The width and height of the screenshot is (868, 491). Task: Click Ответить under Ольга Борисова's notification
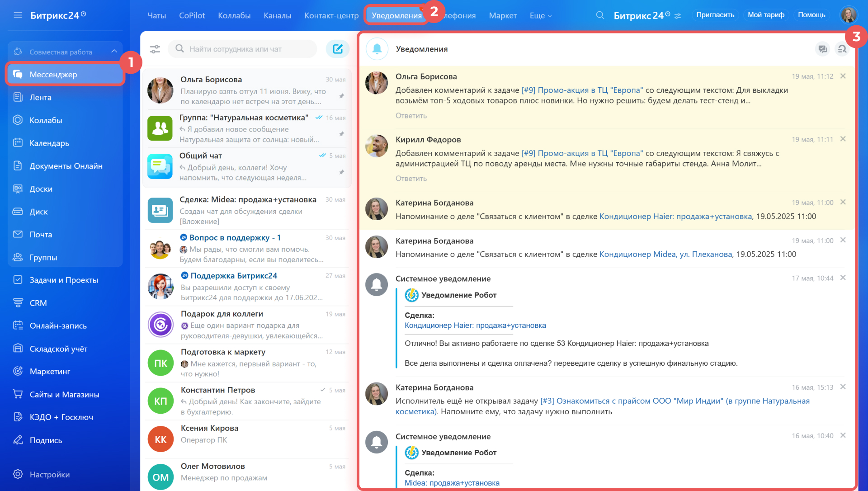[411, 116]
